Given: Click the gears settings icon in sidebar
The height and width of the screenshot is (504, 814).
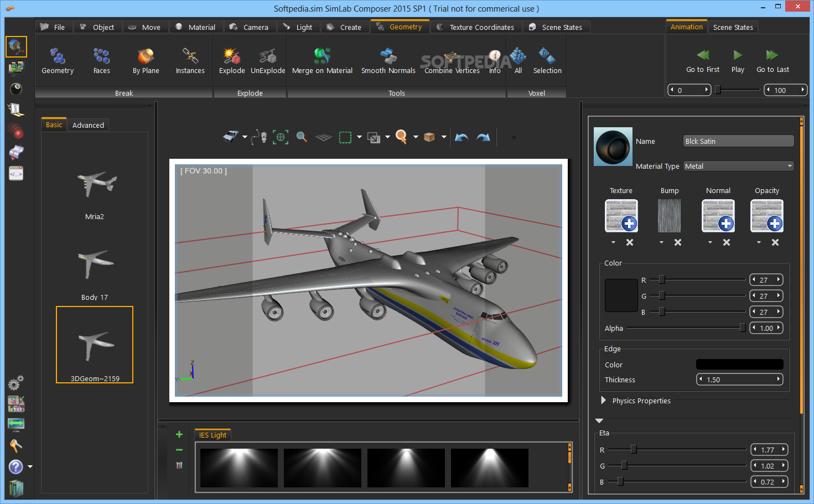Looking at the screenshot, I should [x=15, y=382].
